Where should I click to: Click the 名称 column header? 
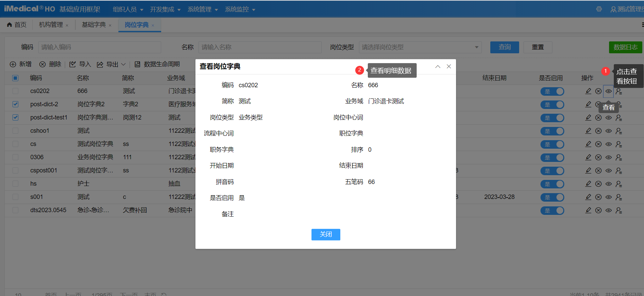pyautogui.click(x=83, y=78)
